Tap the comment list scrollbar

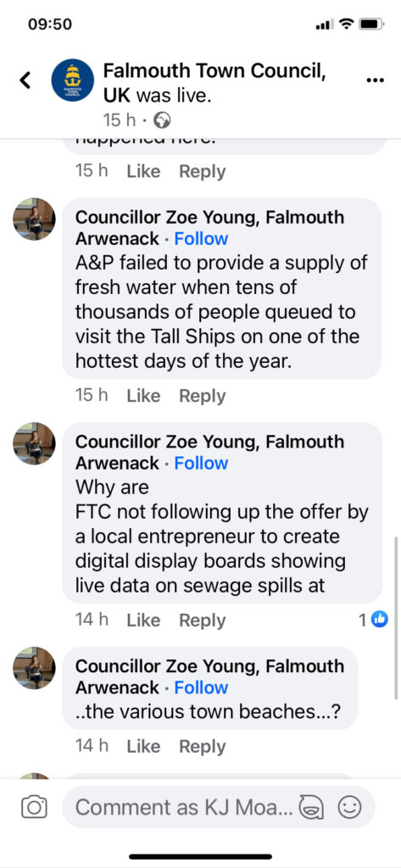click(396, 618)
